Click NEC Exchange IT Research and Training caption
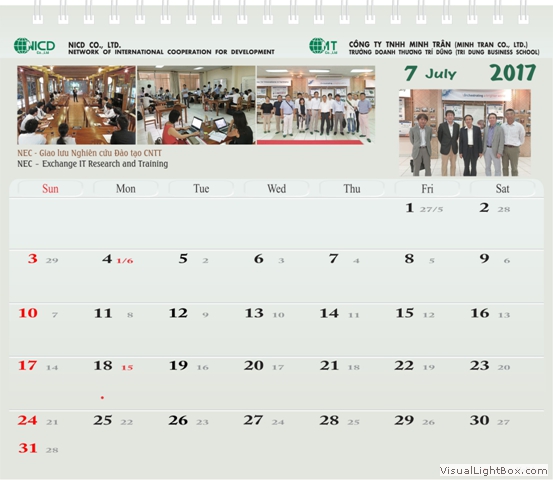 (92, 164)
